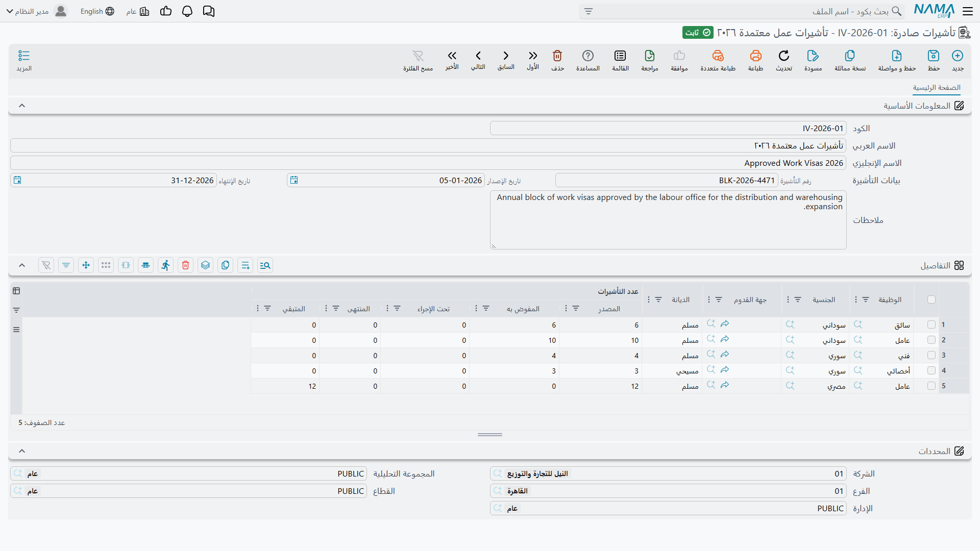The image size is (980, 551).
Task: Click the New (جديد) toolbar icon
Action: [958, 56]
